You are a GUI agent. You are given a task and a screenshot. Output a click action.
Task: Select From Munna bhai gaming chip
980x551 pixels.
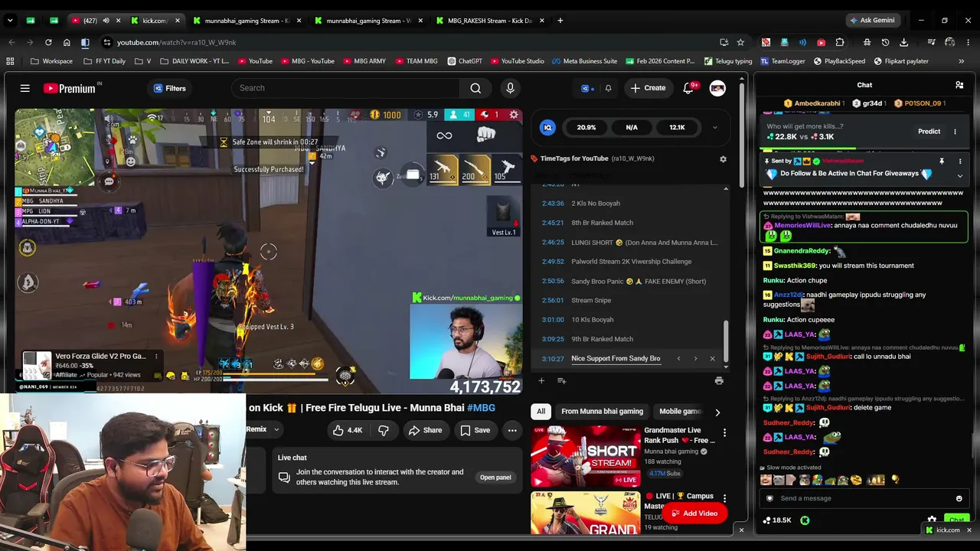602,412
